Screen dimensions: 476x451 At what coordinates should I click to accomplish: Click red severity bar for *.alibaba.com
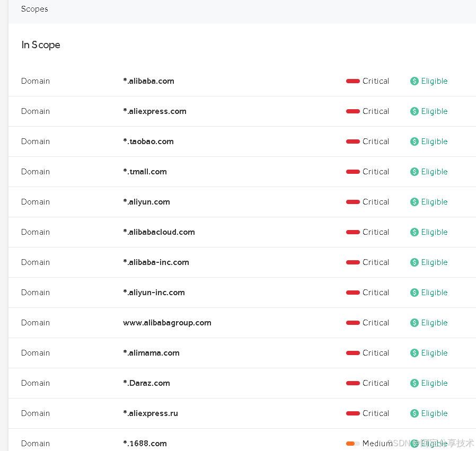coord(352,81)
